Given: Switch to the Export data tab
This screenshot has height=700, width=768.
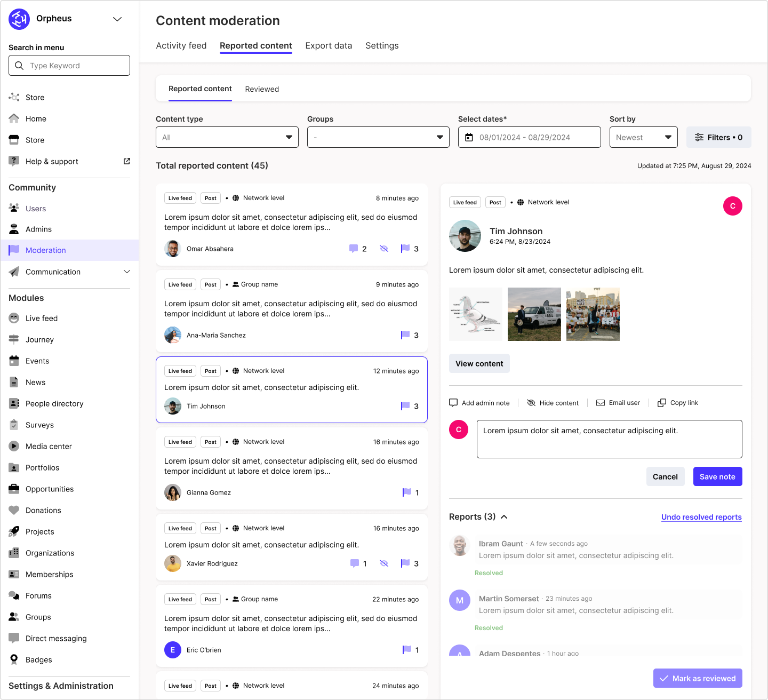Looking at the screenshot, I should (329, 46).
